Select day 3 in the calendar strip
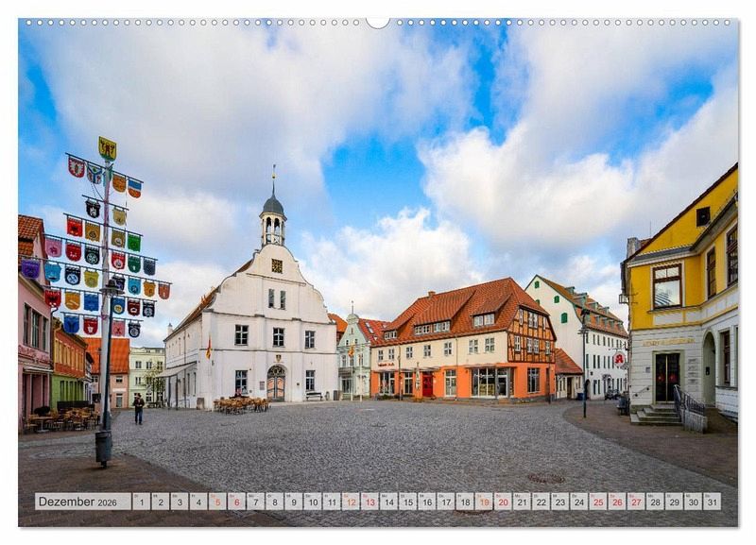Viewport: 756px width, 545px height. [180, 502]
